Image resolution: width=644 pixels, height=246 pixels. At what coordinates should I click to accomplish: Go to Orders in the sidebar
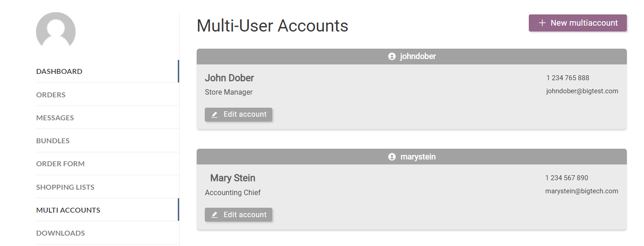click(51, 95)
